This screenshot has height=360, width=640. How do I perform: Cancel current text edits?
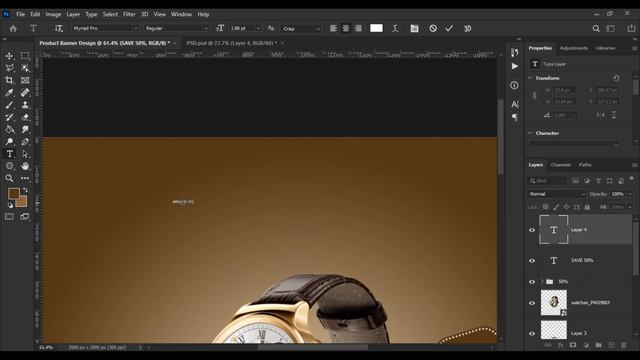[x=433, y=28]
